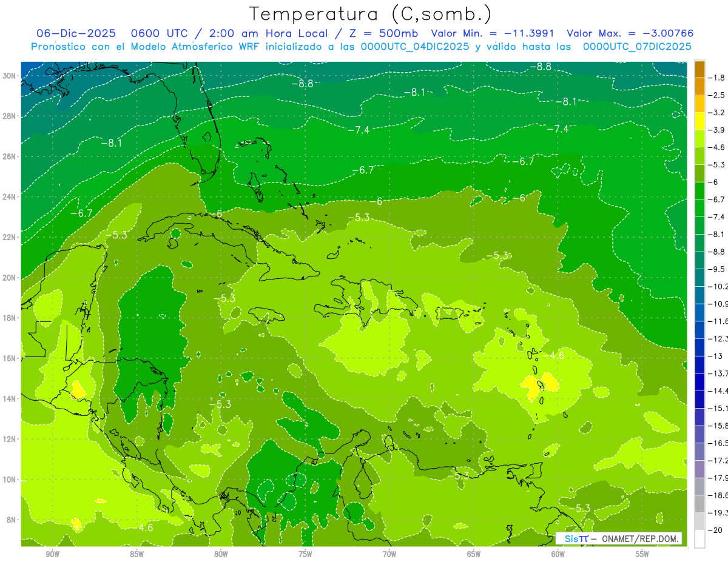Click the longitude axis label '90W'
728x562 pixels.
click(x=52, y=554)
